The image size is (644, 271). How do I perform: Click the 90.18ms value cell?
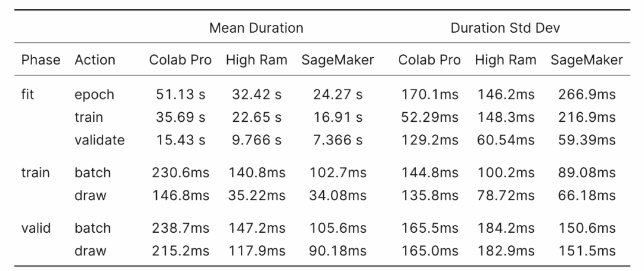click(x=338, y=251)
